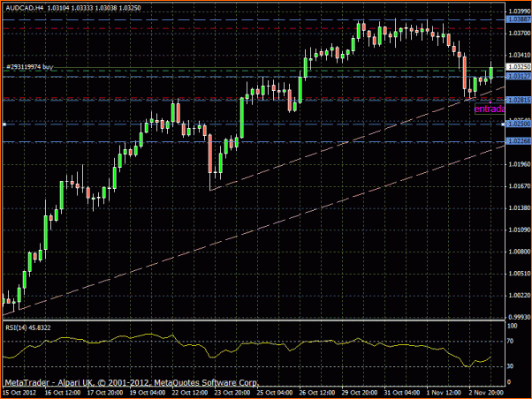
Task: Click the 1.03410 price scale value
Action: [520, 55]
